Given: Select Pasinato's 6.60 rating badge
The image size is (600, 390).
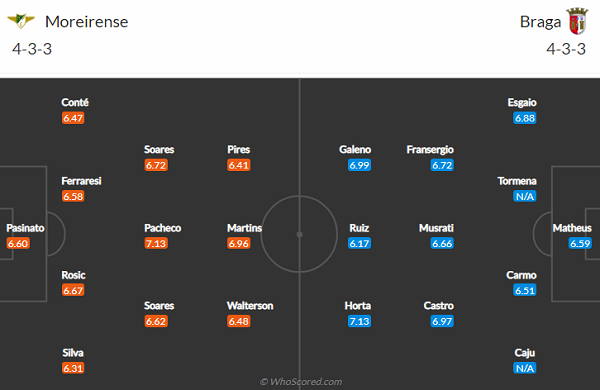Looking at the screenshot, I should click(x=18, y=243).
